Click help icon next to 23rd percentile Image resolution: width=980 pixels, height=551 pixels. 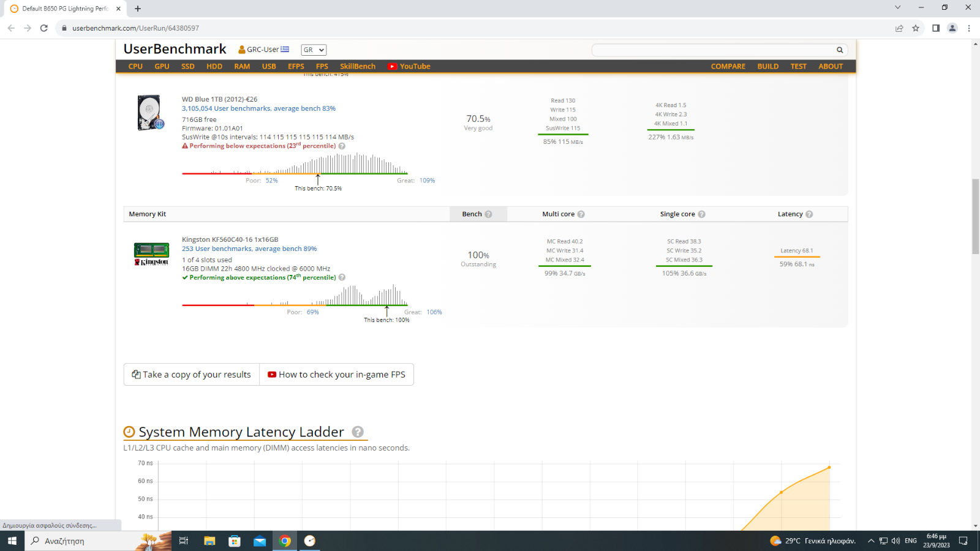(342, 146)
